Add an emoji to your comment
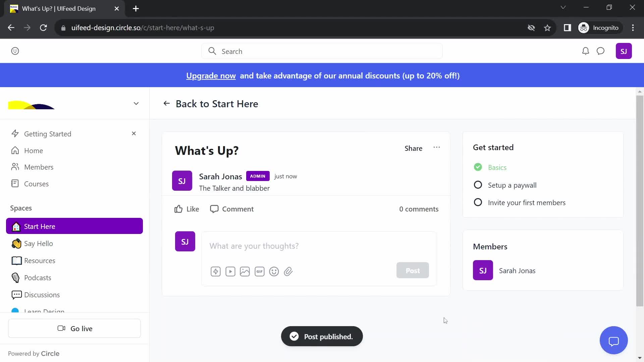 [x=274, y=271]
